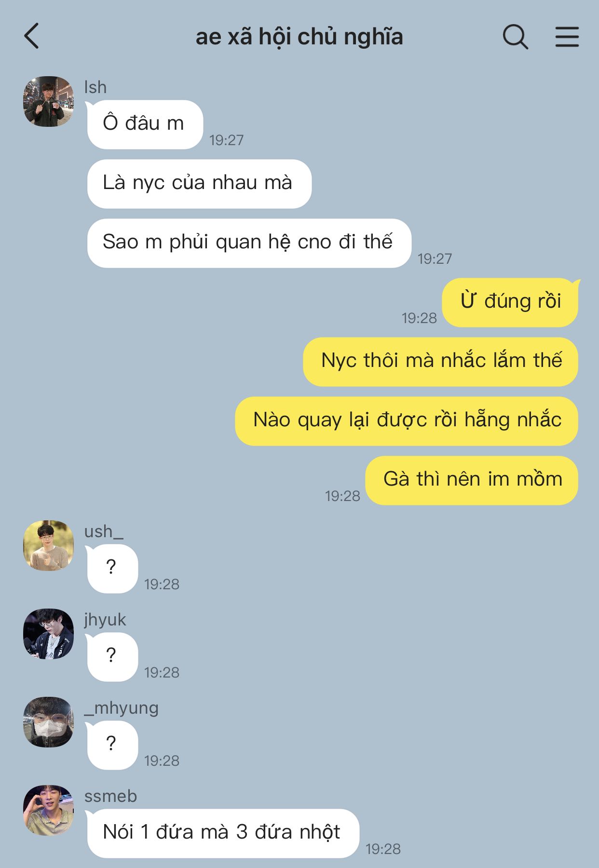Select jhyuk's question mark message
The width and height of the screenshot is (599, 868).
tap(112, 657)
